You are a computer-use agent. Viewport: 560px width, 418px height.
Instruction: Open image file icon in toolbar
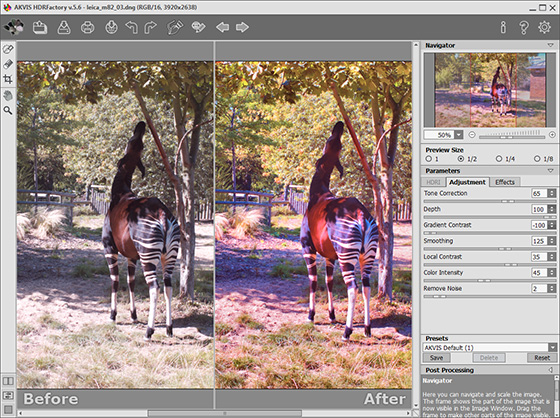(x=40, y=27)
